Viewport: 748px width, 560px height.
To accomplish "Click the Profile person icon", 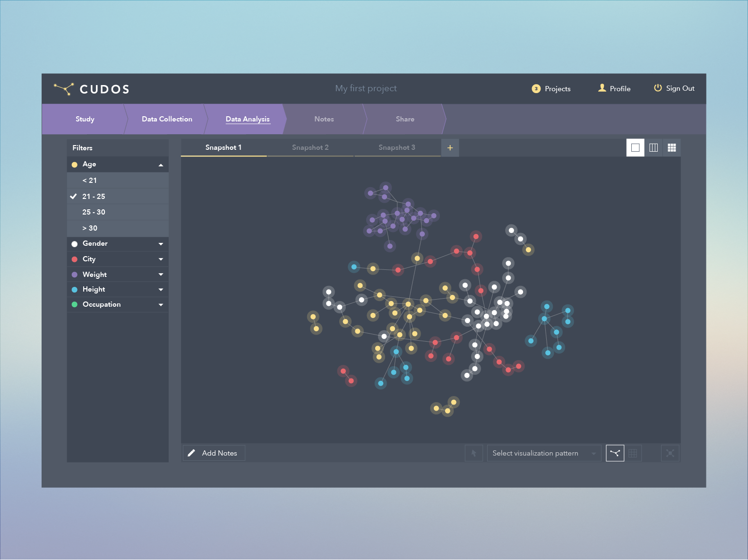I will [x=602, y=88].
